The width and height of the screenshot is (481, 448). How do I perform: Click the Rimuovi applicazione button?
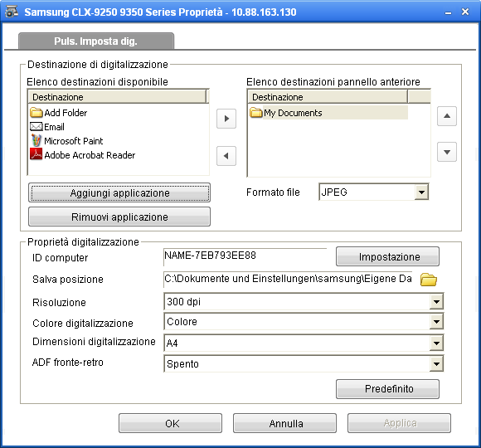(x=119, y=217)
